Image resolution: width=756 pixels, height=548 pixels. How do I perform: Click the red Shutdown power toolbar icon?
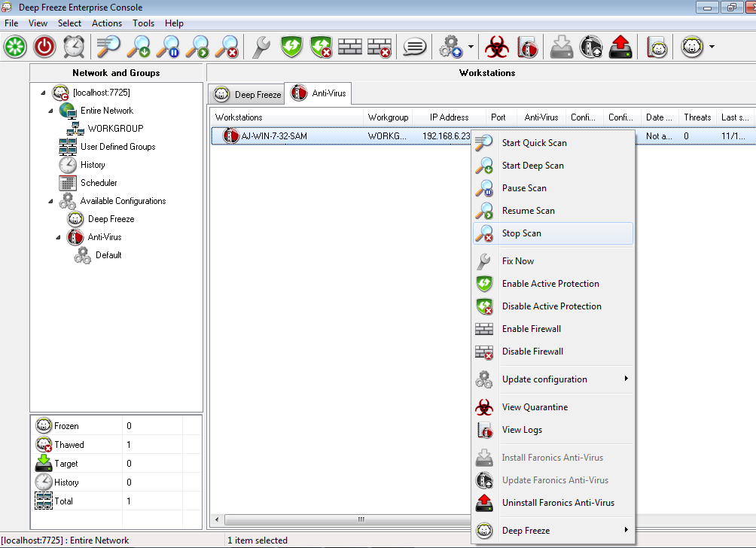pyautogui.click(x=45, y=47)
